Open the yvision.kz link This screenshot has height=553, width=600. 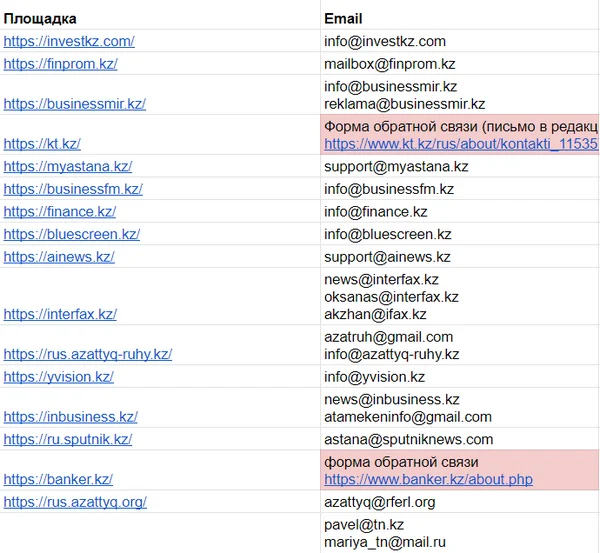click(59, 377)
